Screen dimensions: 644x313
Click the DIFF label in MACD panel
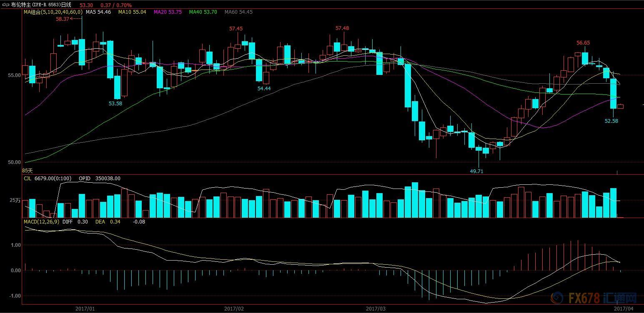click(68, 222)
